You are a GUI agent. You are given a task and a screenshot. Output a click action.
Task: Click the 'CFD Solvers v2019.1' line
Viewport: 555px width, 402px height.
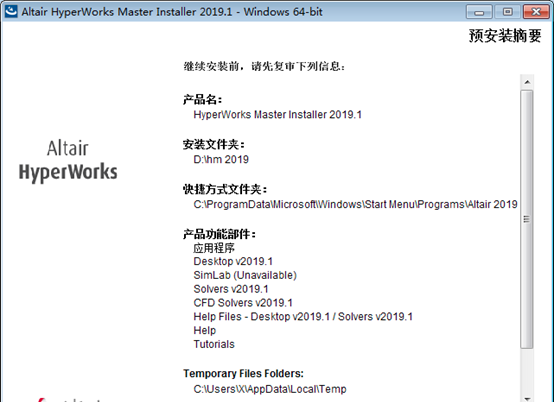tap(243, 303)
